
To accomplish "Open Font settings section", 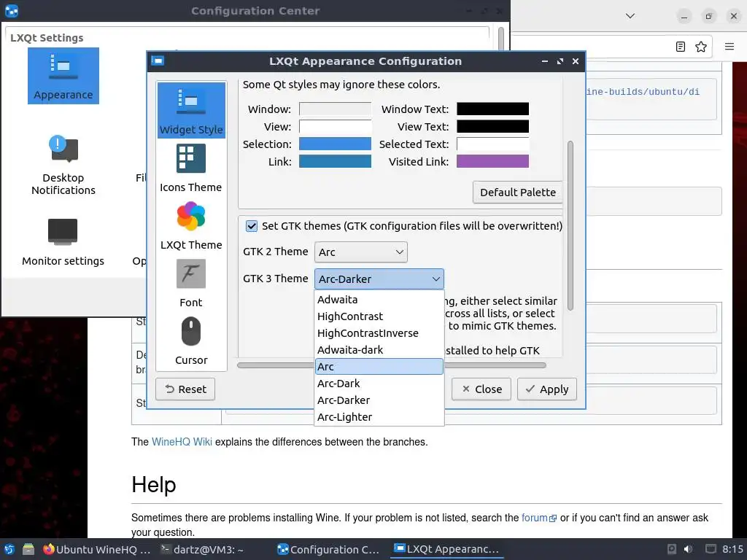I will 191,283.
